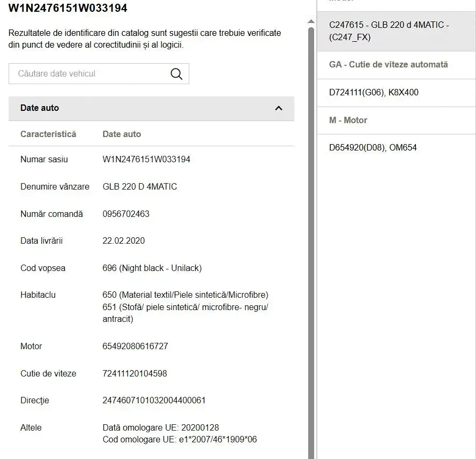Click engine number 65492080616727
The width and height of the screenshot is (476, 459).
[x=135, y=346]
